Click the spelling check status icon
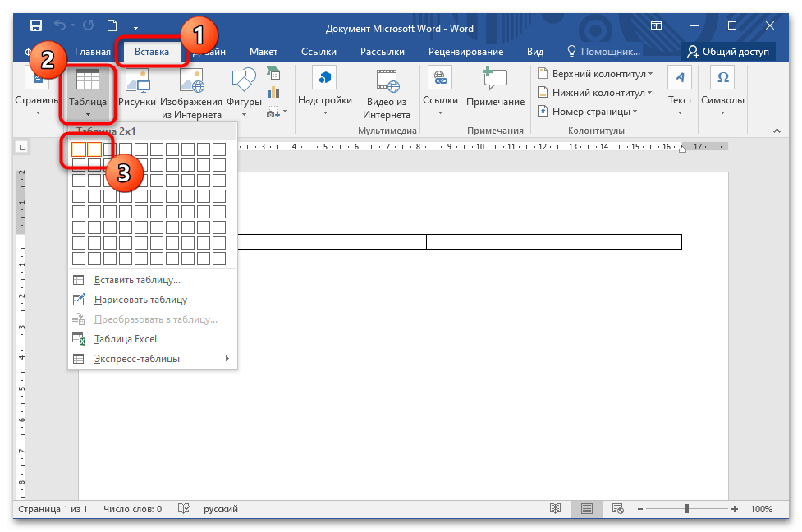 pos(184,509)
